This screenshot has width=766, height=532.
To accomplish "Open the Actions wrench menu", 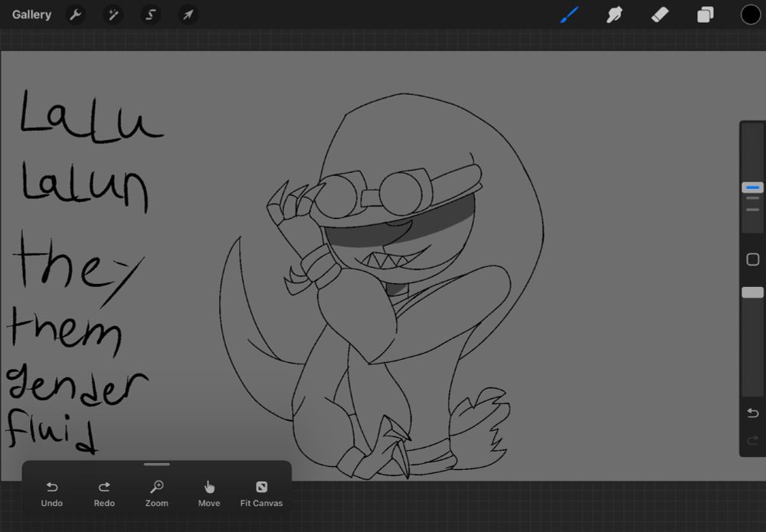I will click(x=75, y=15).
